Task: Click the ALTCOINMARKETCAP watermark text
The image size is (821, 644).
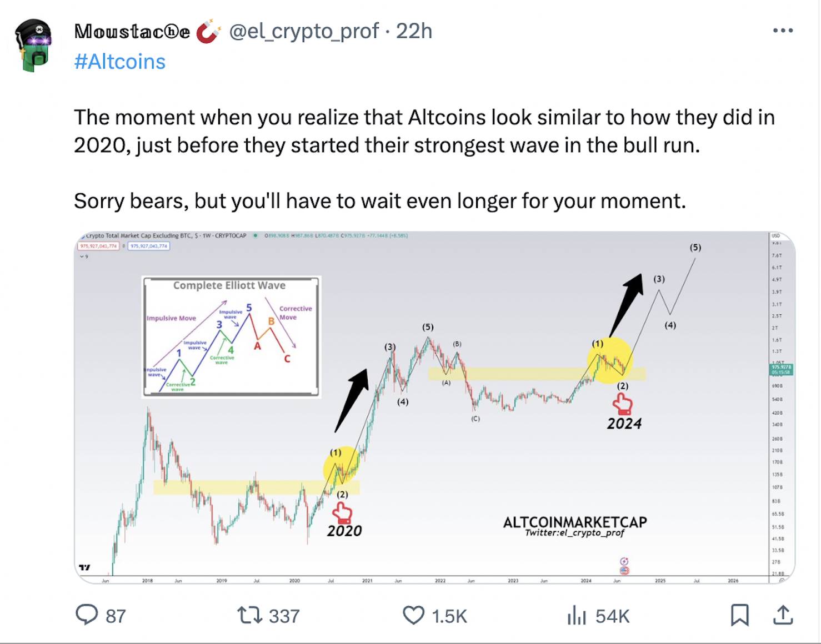Action: coord(575,522)
